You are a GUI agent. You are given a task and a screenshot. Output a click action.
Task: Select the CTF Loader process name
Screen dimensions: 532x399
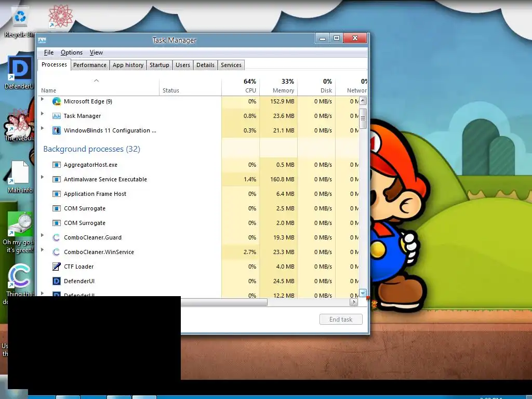(x=79, y=267)
